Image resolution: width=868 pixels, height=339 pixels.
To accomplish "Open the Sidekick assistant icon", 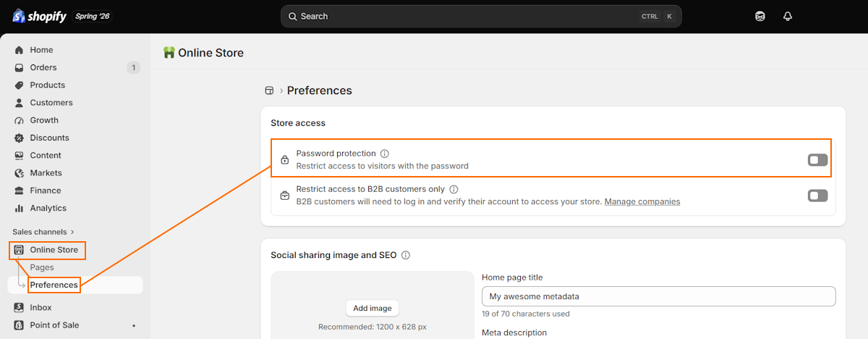I will 760,16.
